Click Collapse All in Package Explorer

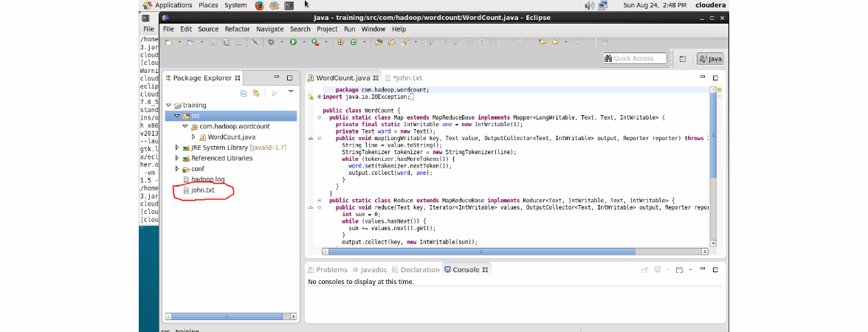pyautogui.click(x=243, y=93)
